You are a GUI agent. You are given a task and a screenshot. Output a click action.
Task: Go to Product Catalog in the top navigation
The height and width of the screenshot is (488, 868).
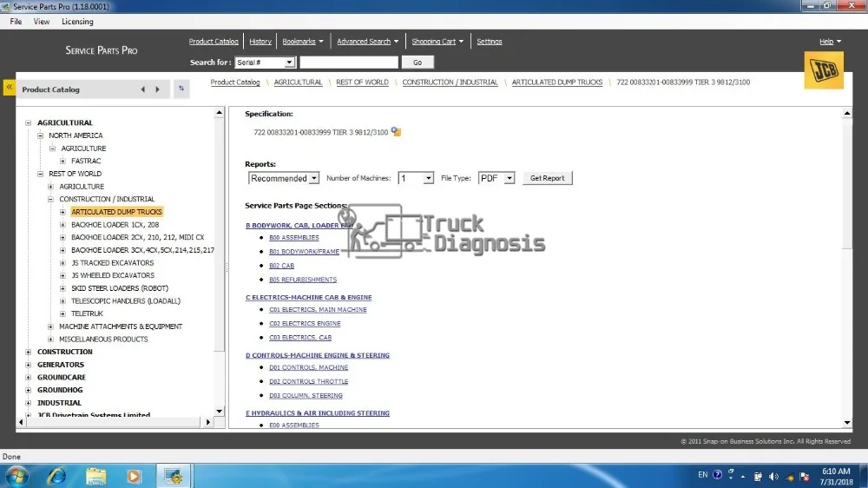tap(214, 42)
